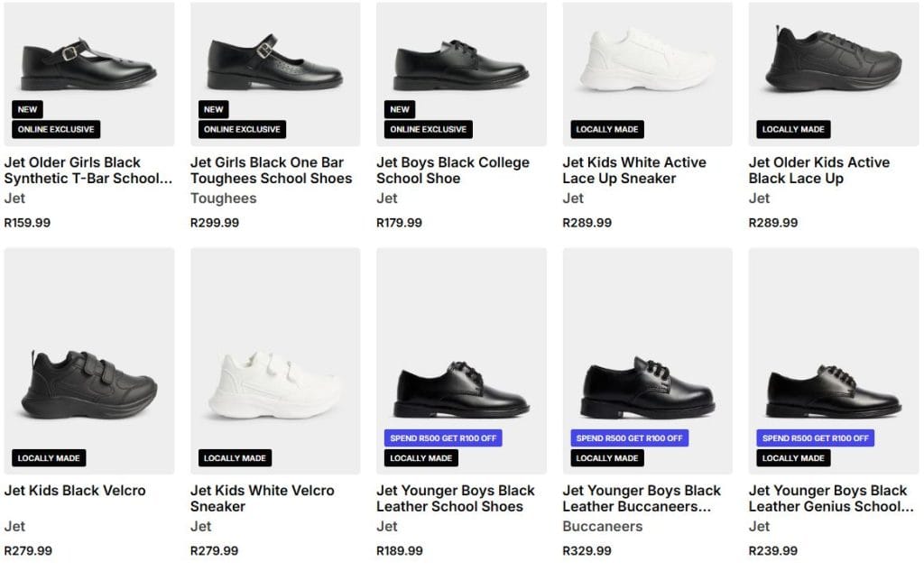The height and width of the screenshot is (571, 924).
Task: Click the Spend R500 badge on the Genius shoe
Action: pos(816,438)
